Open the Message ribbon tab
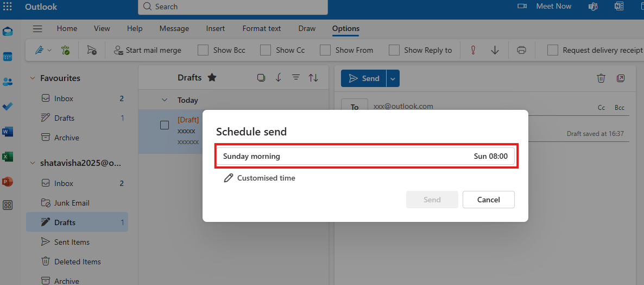The image size is (644, 285). [174, 28]
